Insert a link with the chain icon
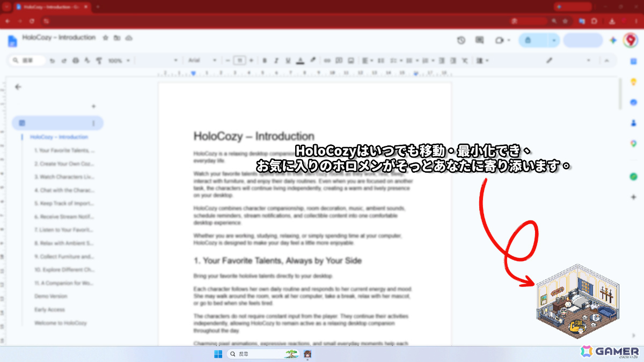 327,61
